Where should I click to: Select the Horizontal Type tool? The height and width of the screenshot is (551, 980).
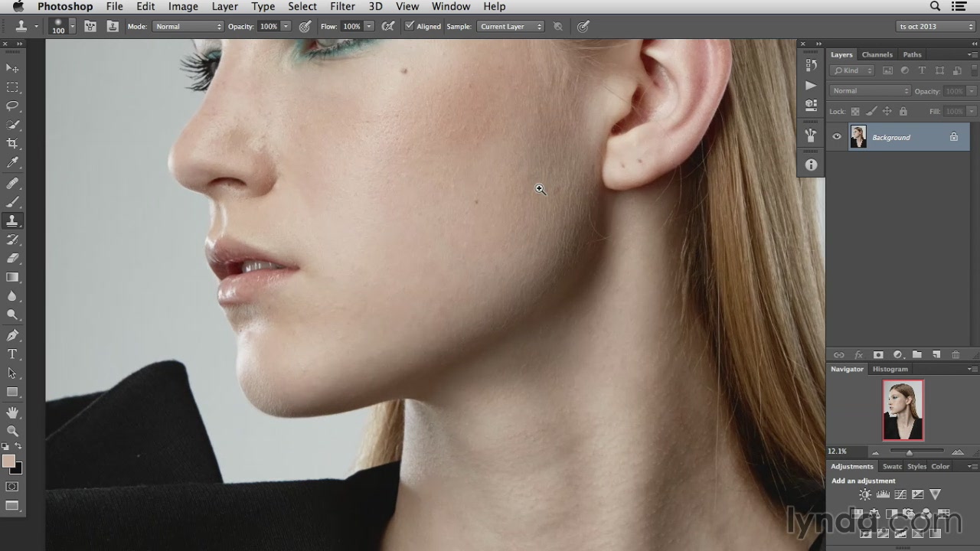pos(12,354)
